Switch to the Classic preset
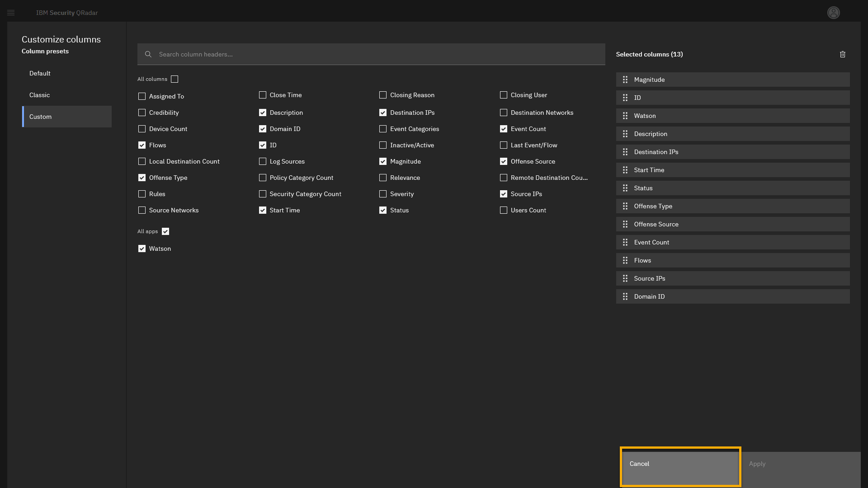The width and height of the screenshot is (868, 488). point(40,95)
